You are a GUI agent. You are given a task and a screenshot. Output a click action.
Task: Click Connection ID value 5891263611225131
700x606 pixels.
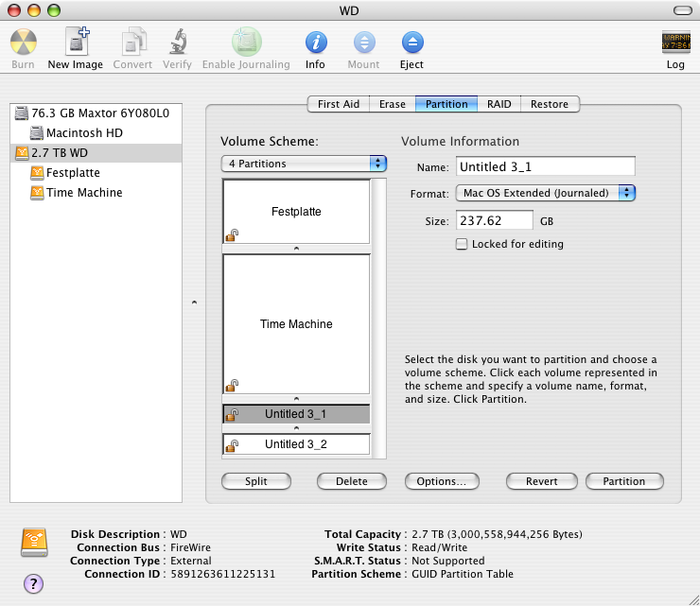pyautogui.click(x=222, y=574)
